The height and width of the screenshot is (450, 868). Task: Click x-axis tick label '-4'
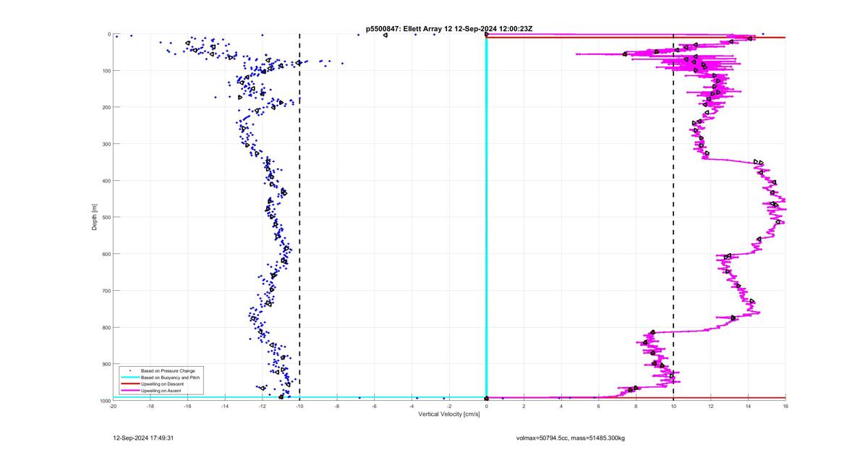point(412,406)
